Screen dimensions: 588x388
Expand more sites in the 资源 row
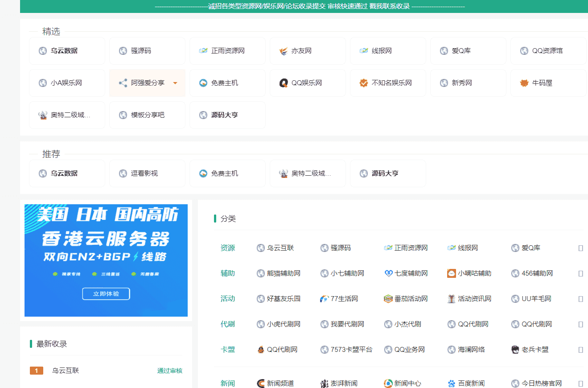pyautogui.click(x=580, y=248)
